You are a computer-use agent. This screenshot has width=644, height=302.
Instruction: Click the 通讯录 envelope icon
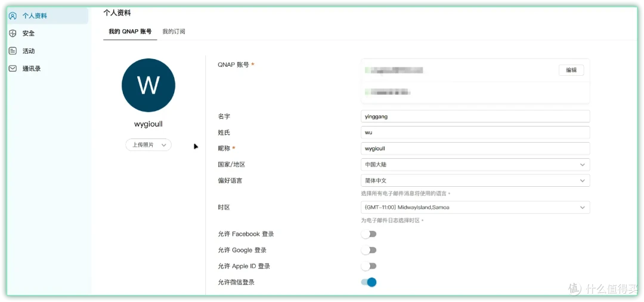13,69
